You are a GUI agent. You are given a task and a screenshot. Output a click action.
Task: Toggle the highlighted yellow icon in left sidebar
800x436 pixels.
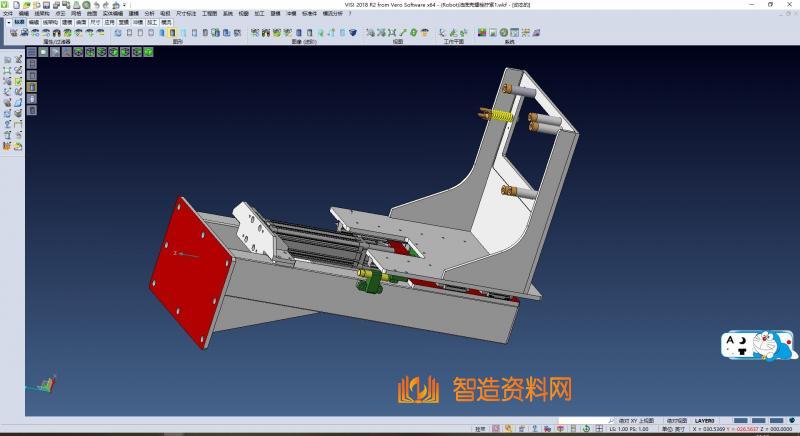32,87
